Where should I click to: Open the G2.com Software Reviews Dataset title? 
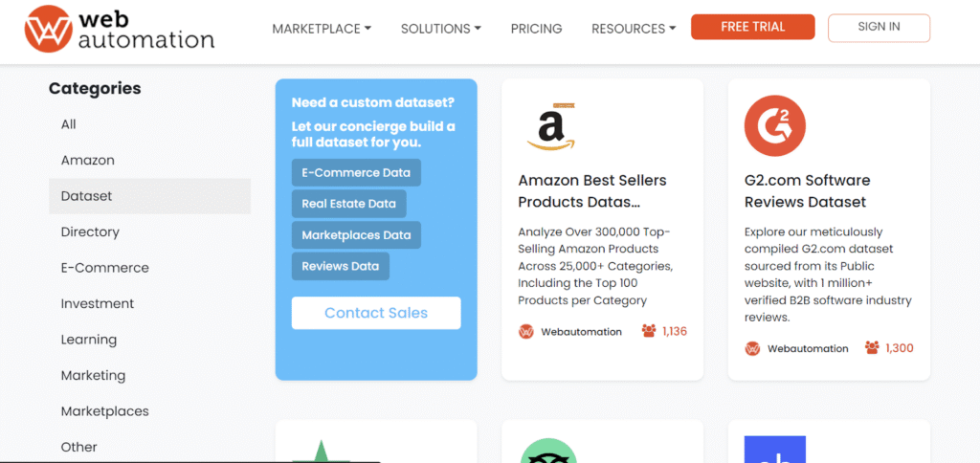coord(805,191)
